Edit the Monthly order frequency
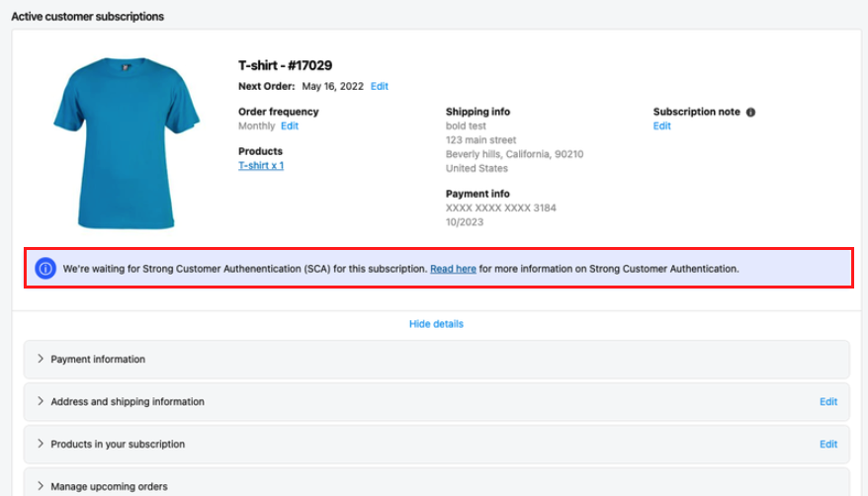 [x=290, y=126]
